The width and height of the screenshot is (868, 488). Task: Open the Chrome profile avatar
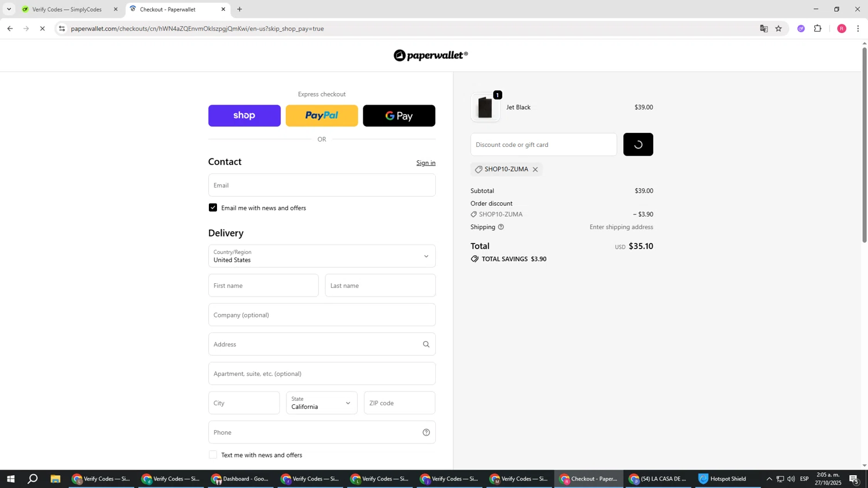[x=842, y=28]
